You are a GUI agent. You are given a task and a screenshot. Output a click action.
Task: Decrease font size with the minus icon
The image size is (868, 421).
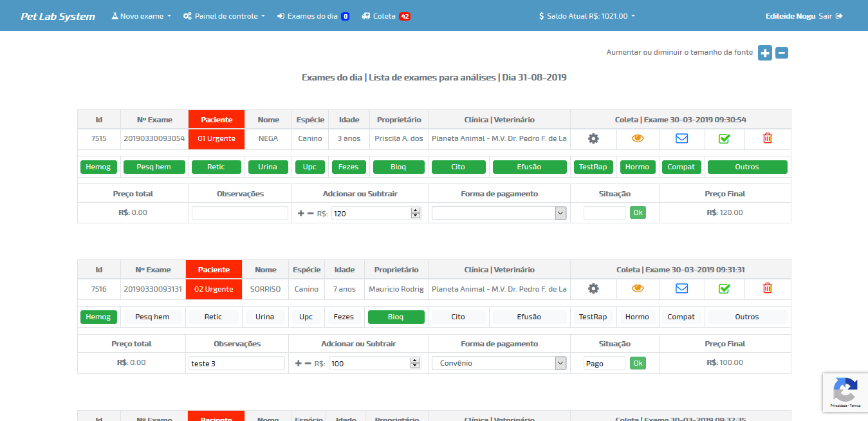[x=781, y=53]
